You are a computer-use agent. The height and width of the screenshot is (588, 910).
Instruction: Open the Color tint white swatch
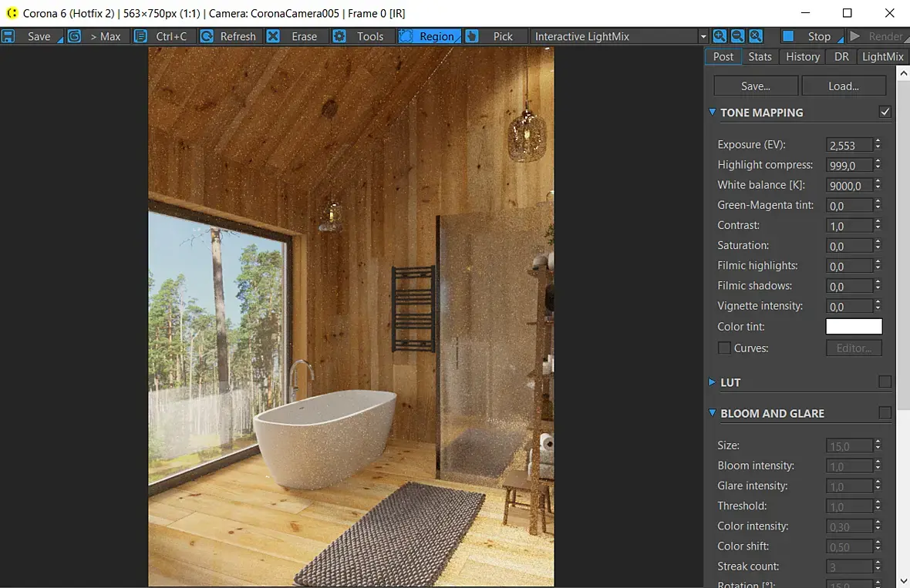pos(854,327)
